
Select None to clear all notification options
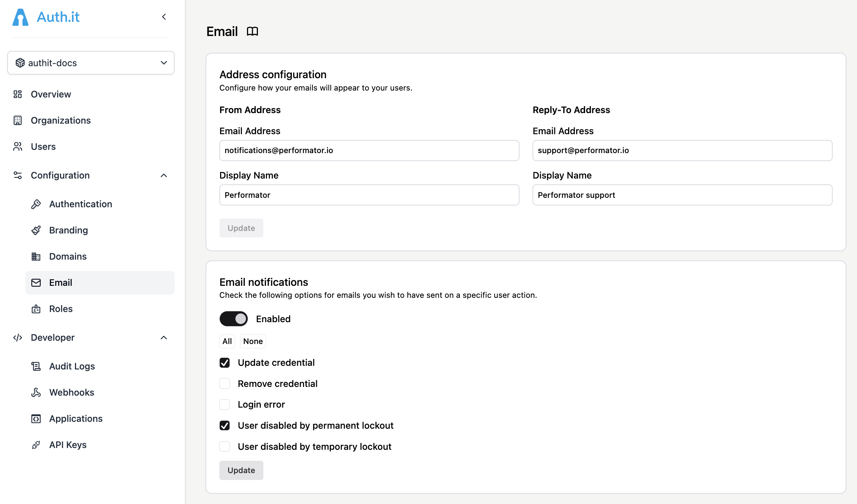point(252,341)
